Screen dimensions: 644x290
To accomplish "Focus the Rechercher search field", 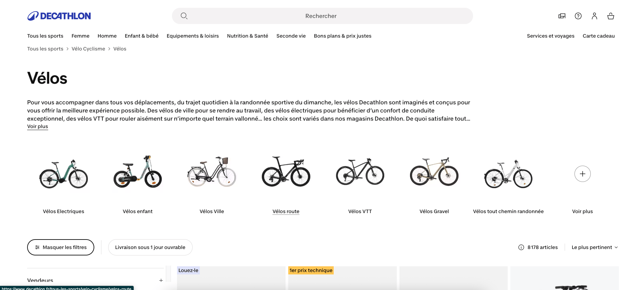I will coord(323,16).
